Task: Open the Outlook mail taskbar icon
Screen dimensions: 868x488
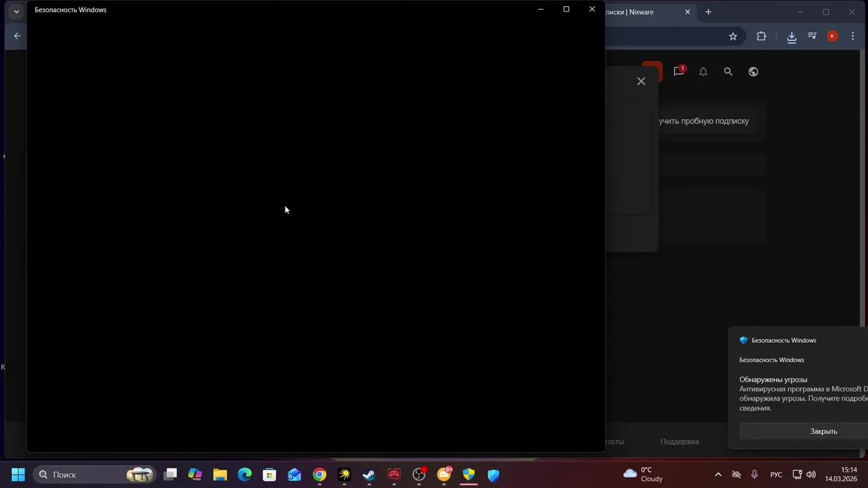Action: point(294,474)
